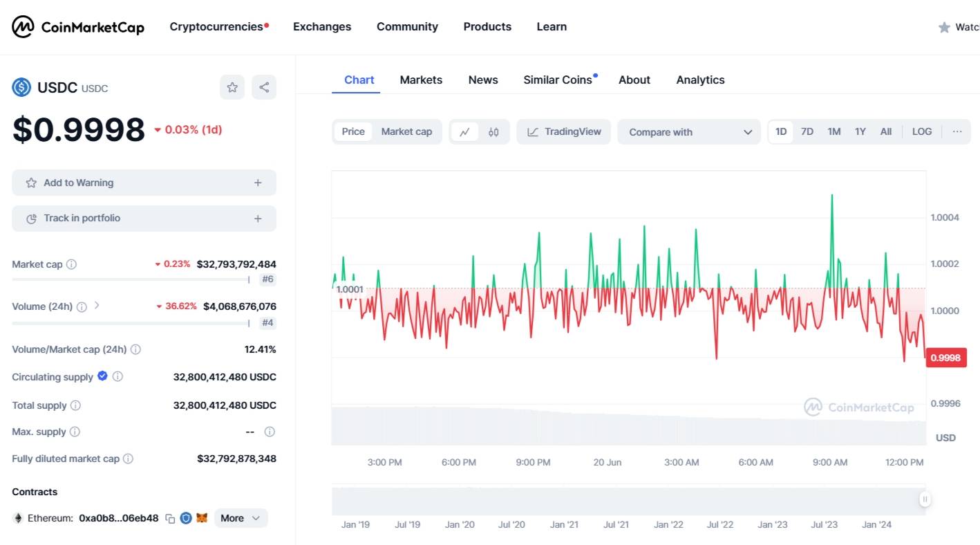Set chart range to 1M
The height and width of the screenshot is (545, 980).
pos(834,131)
